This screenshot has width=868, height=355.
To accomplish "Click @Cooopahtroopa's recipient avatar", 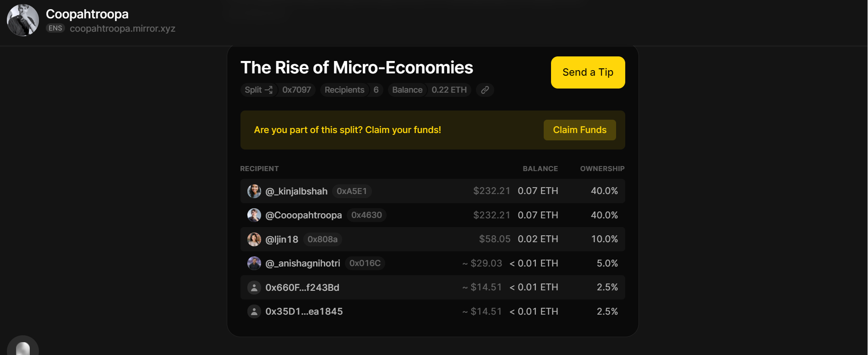I will (x=254, y=215).
